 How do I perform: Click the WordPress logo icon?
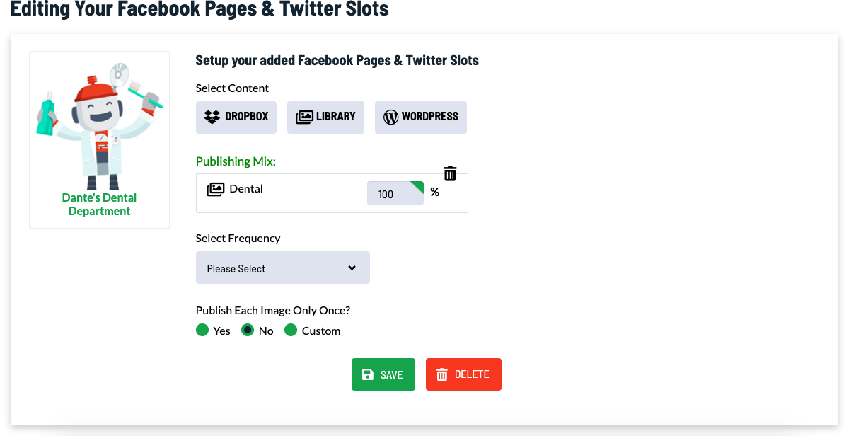[390, 117]
